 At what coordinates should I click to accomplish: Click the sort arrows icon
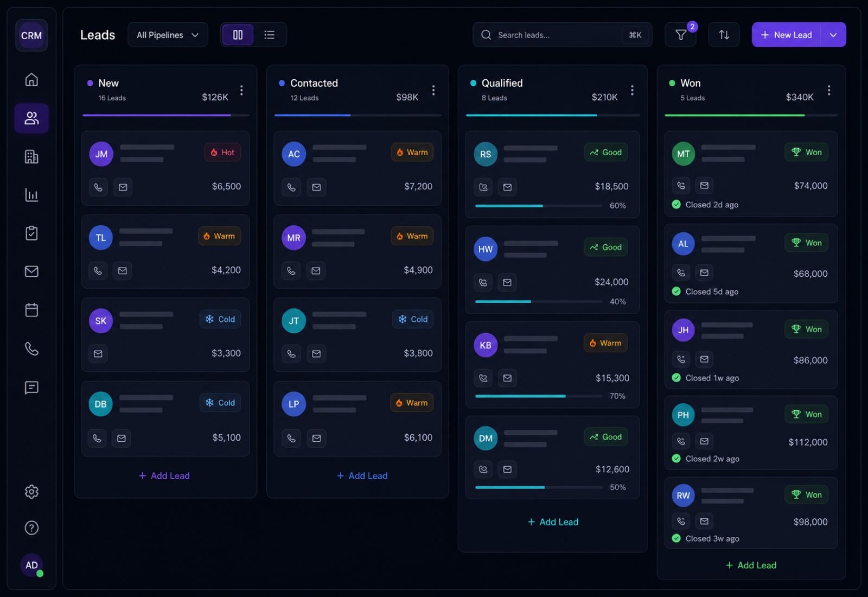click(724, 35)
